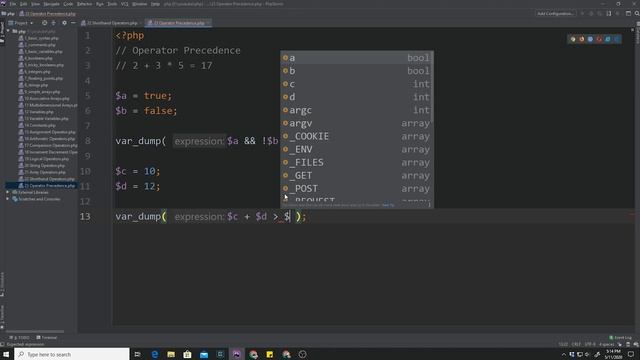Image resolution: width=640 pixels, height=360 pixels.
Task: Open in Firefox from editor browser bar
Action: pyautogui.click(x=582, y=39)
